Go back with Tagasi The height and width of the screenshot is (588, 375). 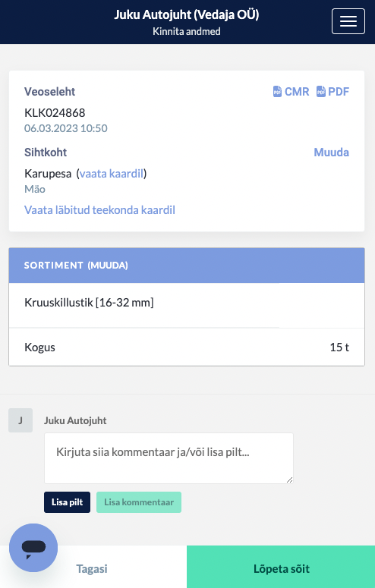(93, 568)
